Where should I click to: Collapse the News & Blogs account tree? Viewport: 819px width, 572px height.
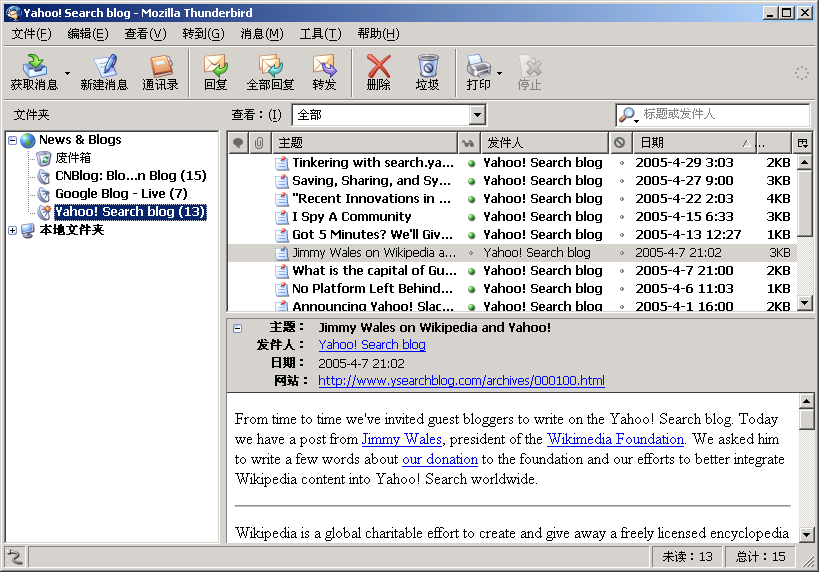[x=13, y=140]
